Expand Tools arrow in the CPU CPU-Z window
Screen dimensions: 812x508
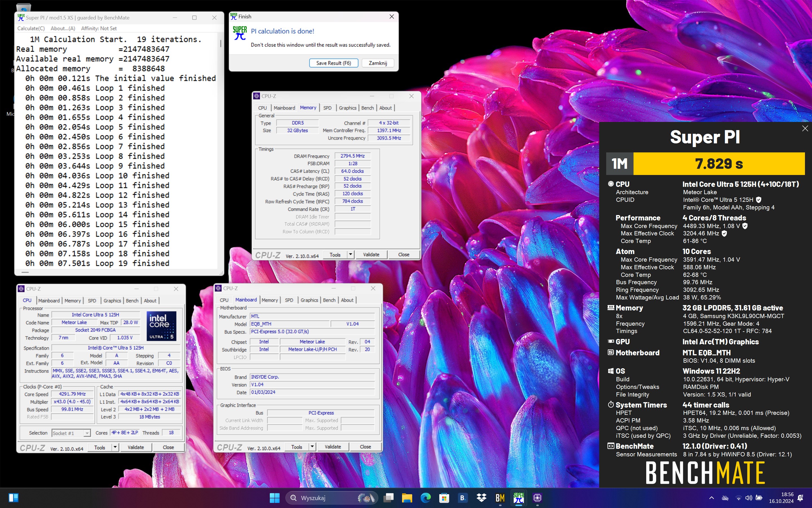(115, 448)
